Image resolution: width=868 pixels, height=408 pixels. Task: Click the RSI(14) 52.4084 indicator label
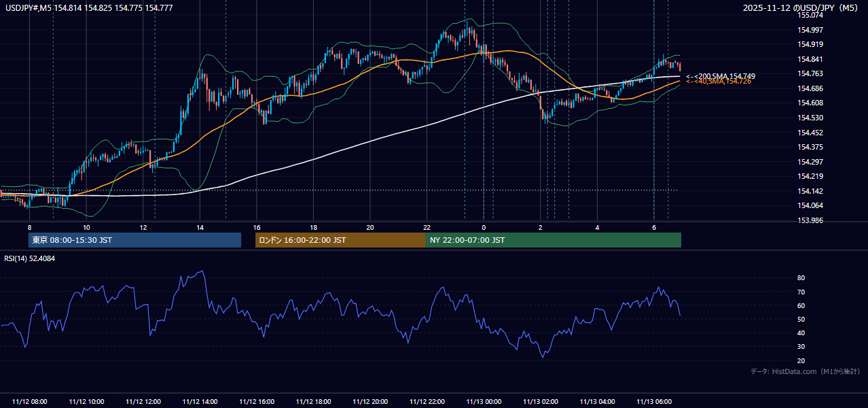click(30, 258)
